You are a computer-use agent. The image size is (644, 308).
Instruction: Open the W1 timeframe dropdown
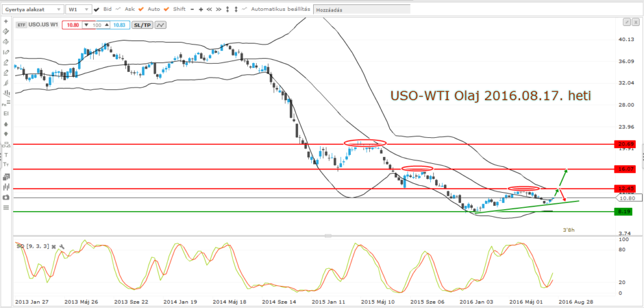pyautogui.click(x=79, y=9)
